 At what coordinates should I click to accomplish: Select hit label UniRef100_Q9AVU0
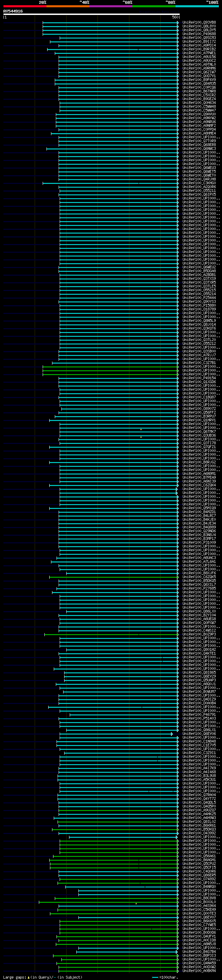tap(199, 114)
